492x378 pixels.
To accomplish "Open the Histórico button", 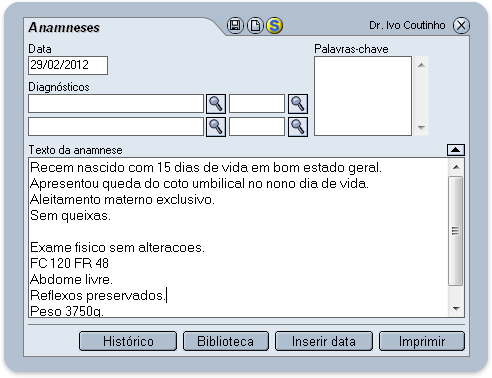I will pos(128,341).
